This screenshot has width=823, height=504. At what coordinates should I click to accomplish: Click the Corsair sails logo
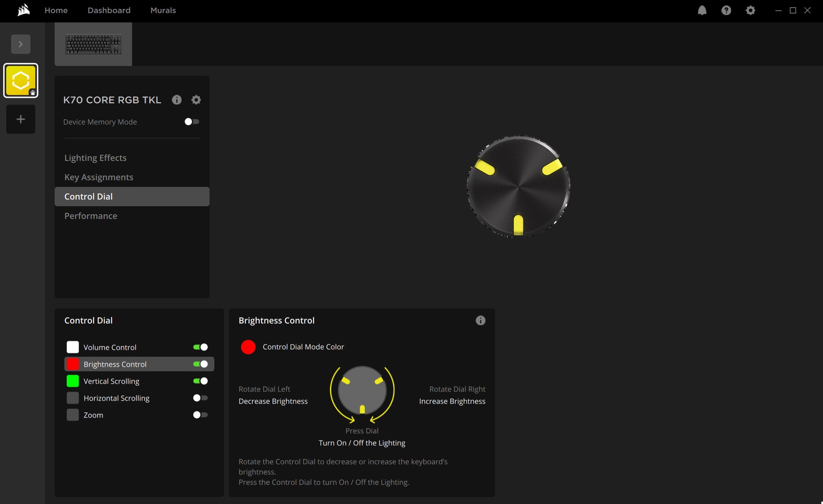(23, 10)
